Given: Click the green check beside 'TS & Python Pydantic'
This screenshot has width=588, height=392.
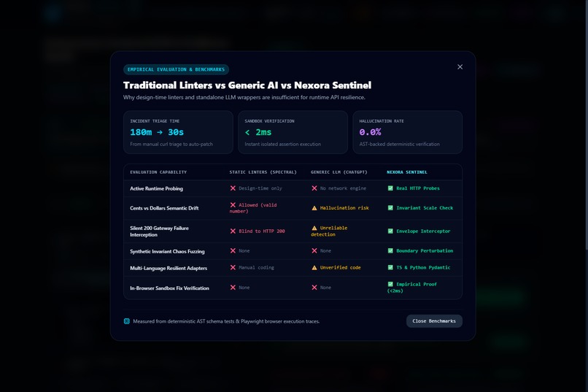Looking at the screenshot, I should [x=390, y=267].
